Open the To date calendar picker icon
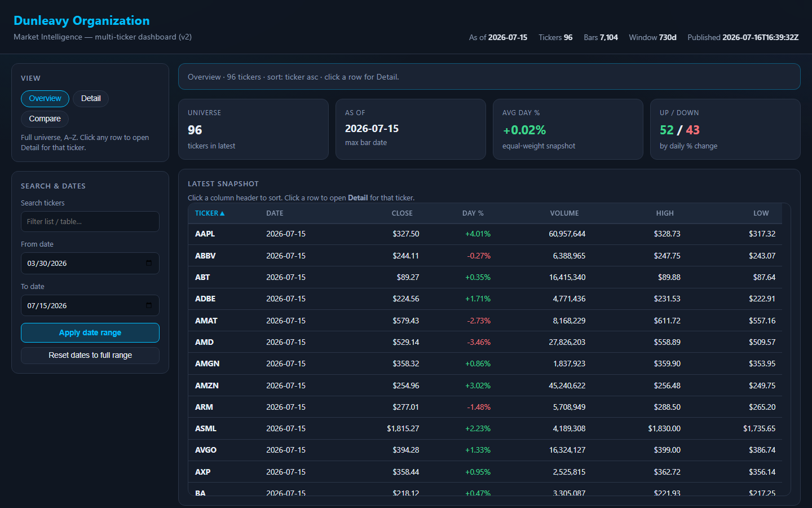Viewport: 812px width, 508px height. click(149, 305)
